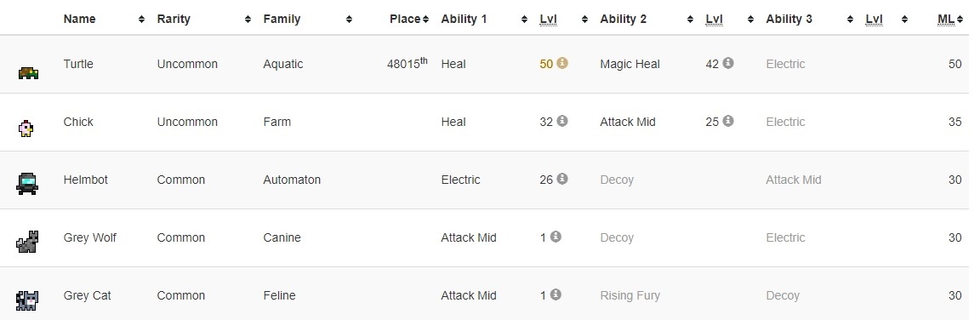This screenshot has height=320, width=980.
Task: Click info icon beside Turtle's level 42
Action: pos(728,63)
